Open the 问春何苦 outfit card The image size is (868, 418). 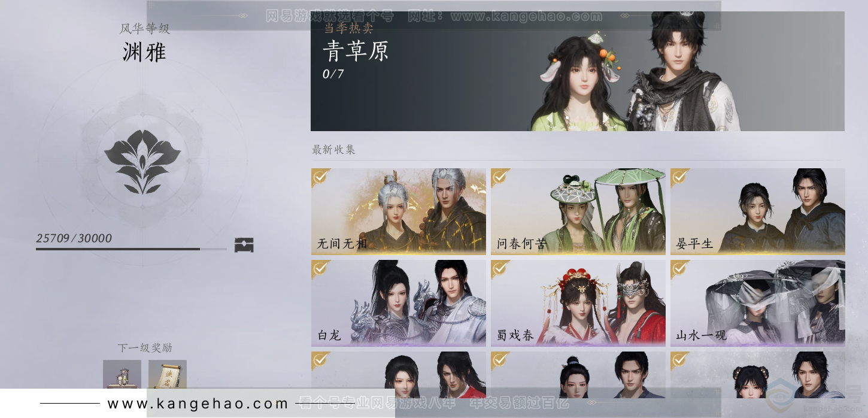(578, 211)
